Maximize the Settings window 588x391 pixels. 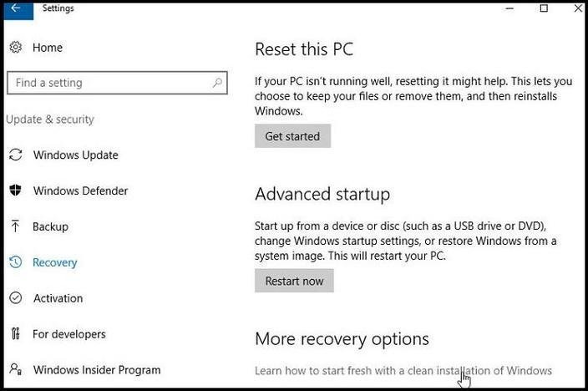tap(544, 8)
